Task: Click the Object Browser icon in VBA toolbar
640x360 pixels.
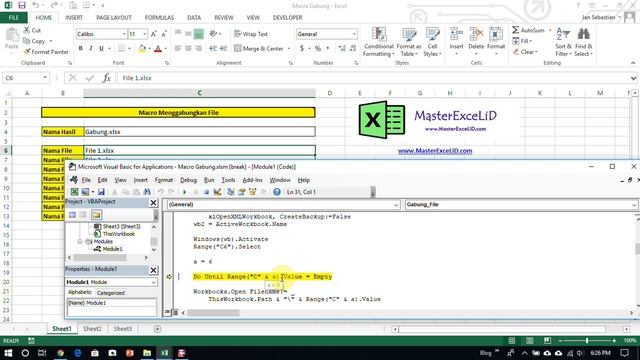Action: [253, 192]
